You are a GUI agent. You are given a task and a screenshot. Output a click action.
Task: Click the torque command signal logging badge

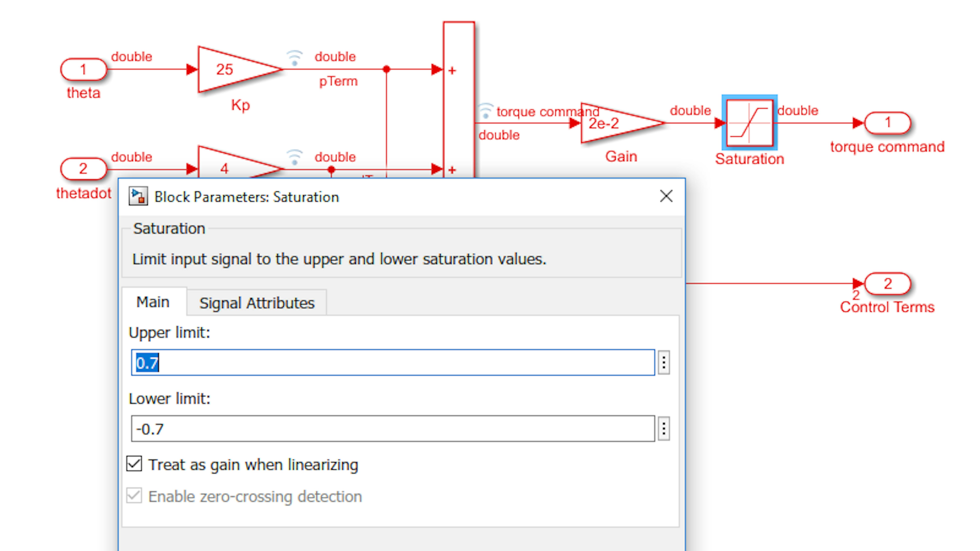pyautogui.click(x=485, y=111)
